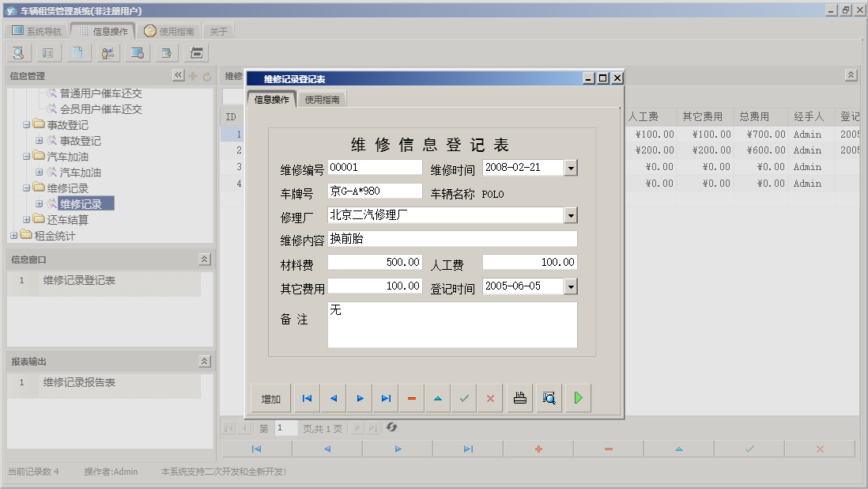Click the new document toolbar icon
The image size is (868, 489).
click(77, 52)
